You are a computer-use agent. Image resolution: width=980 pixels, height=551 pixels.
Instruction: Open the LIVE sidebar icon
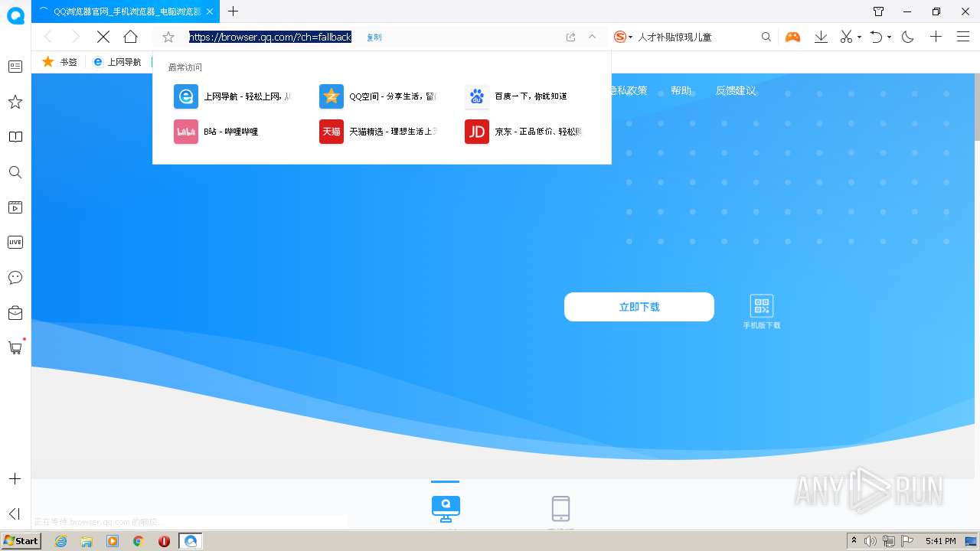[x=15, y=242]
